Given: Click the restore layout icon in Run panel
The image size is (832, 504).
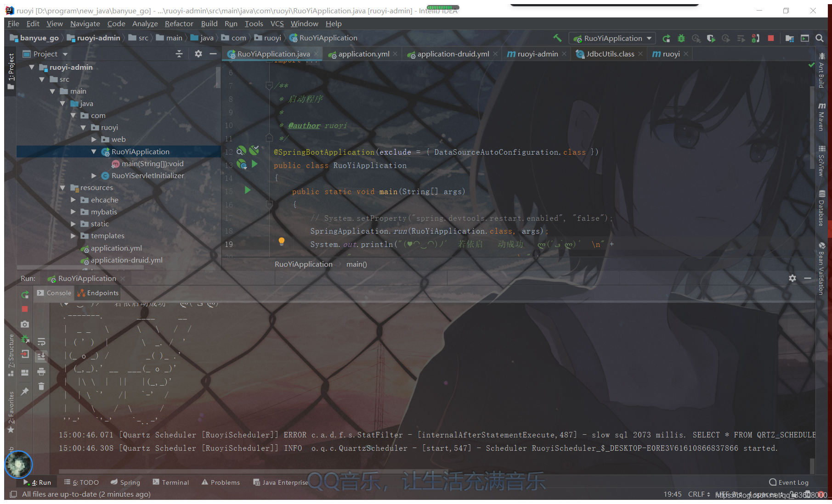Looking at the screenshot, I should click(25, 372).
